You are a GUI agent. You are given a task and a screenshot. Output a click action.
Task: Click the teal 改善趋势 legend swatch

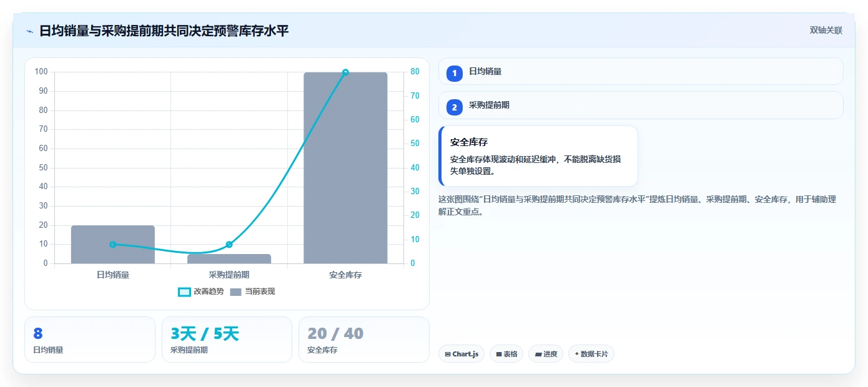[184, 292]
